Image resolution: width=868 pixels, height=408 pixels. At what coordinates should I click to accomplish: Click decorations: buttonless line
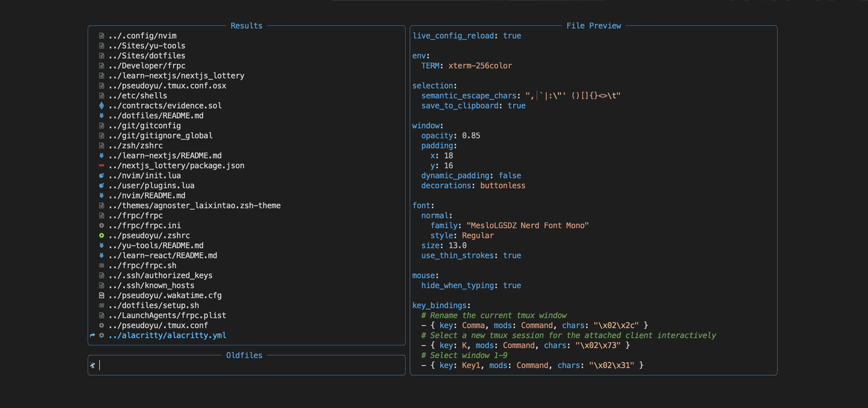[473, 186]
